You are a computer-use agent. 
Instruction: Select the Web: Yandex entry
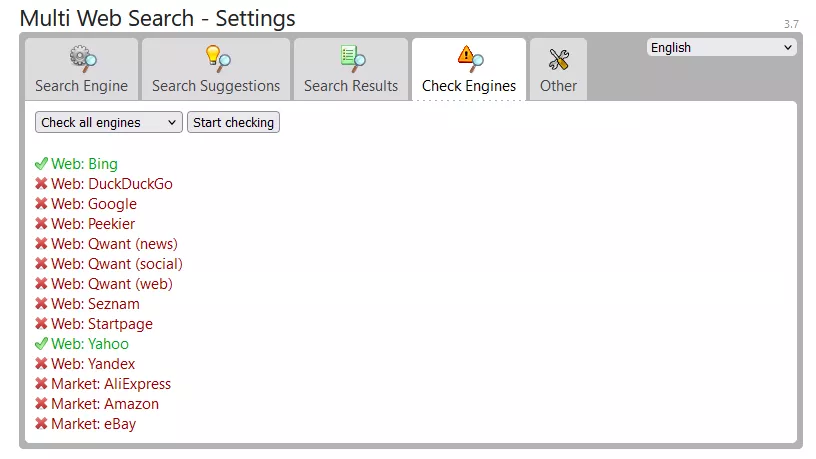coord(93,364)
